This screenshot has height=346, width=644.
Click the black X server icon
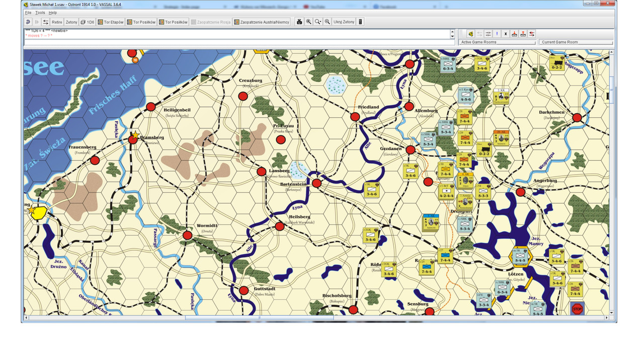(506, 34)
